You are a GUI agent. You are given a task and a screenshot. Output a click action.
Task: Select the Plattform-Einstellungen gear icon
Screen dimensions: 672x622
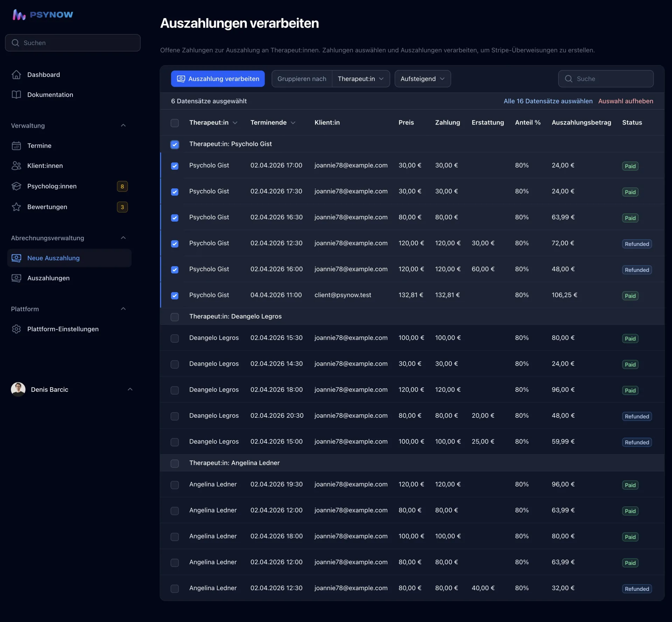point(16,329)
